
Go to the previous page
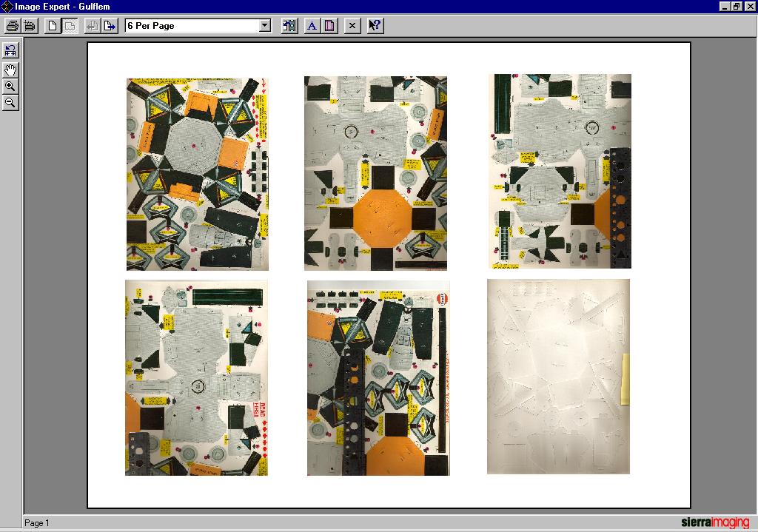point(92,26)
